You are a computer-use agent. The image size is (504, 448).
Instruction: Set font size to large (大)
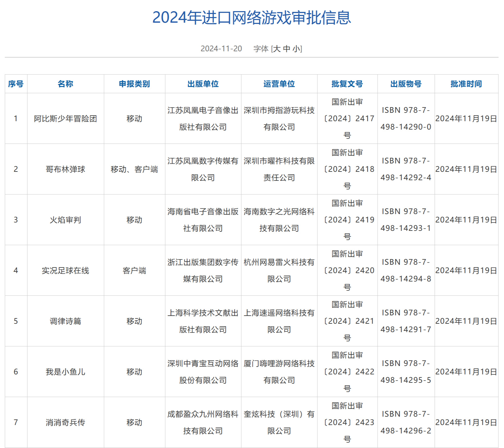(x=276, y=49)
